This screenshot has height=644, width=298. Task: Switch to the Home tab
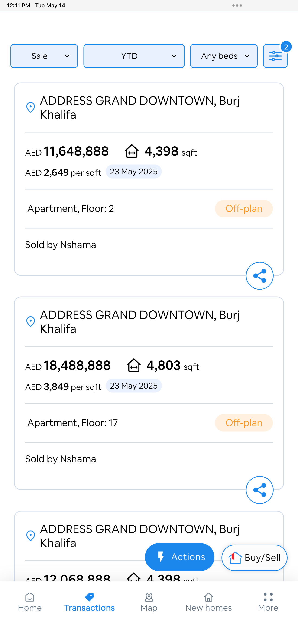tap(30, 602)
